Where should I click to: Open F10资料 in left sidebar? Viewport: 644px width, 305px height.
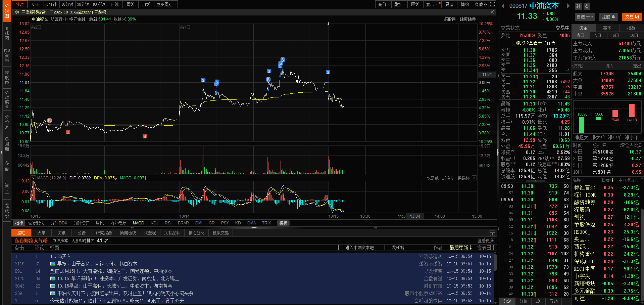click(x=7, y=55)
